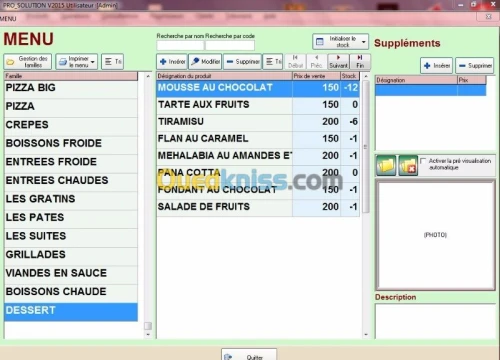
Task: Click the Famille column header
Action: [71, 76]
